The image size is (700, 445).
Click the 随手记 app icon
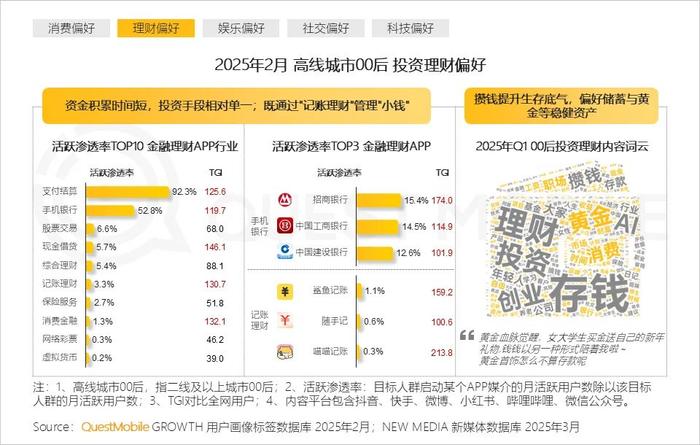285,321
